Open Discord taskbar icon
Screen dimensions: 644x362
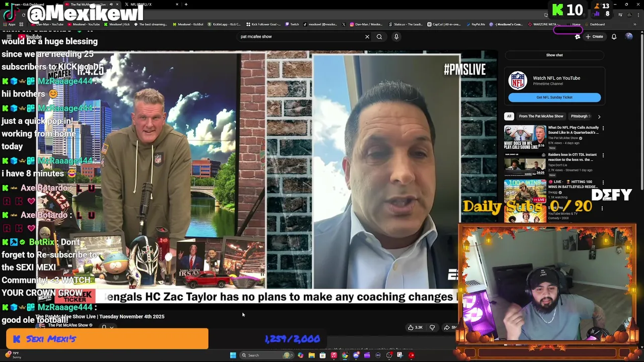pos(356,355)
